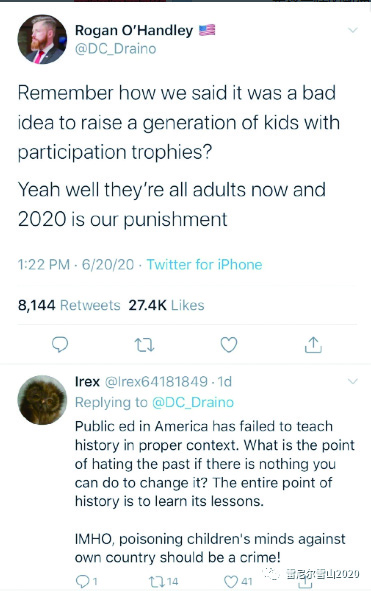Reply to Rogan O'Handley's tweet
The height and width of the screenshot is (591, 371).
click(60, 344)
